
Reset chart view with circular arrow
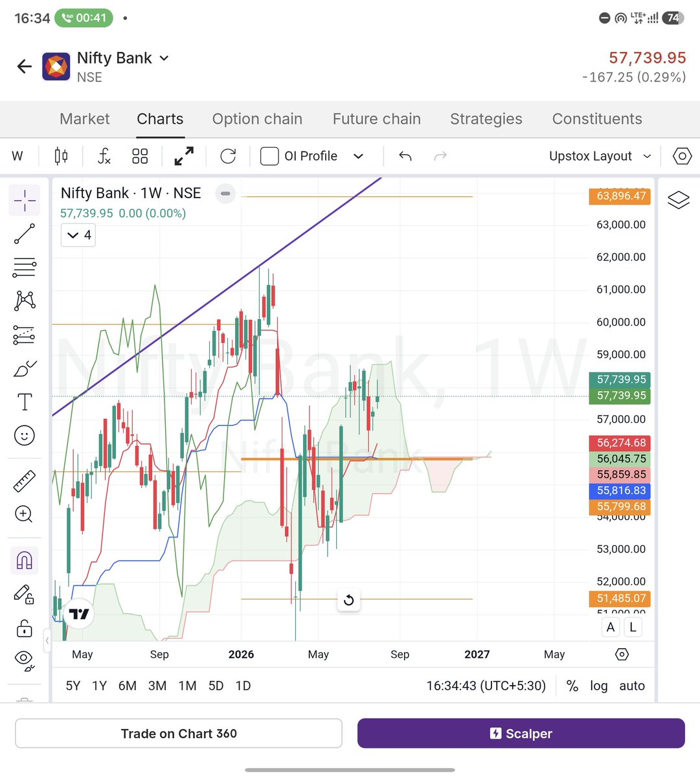(x=348, y=600)
